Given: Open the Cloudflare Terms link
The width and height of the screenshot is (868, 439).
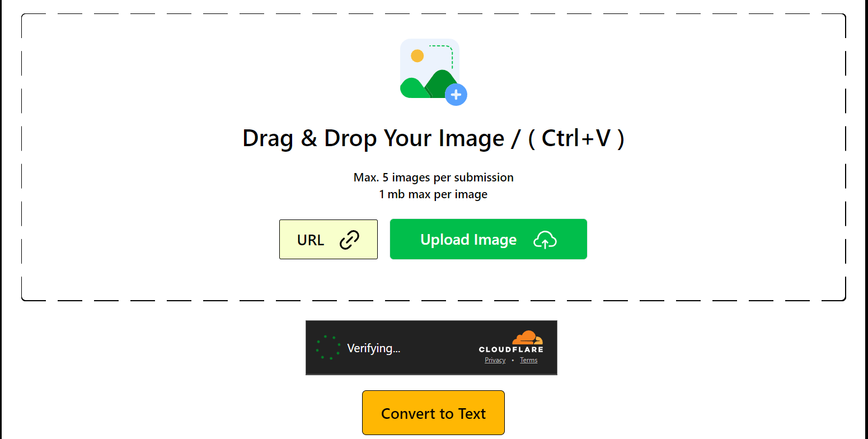Looking at the screenshot, I should pos(528,360).
